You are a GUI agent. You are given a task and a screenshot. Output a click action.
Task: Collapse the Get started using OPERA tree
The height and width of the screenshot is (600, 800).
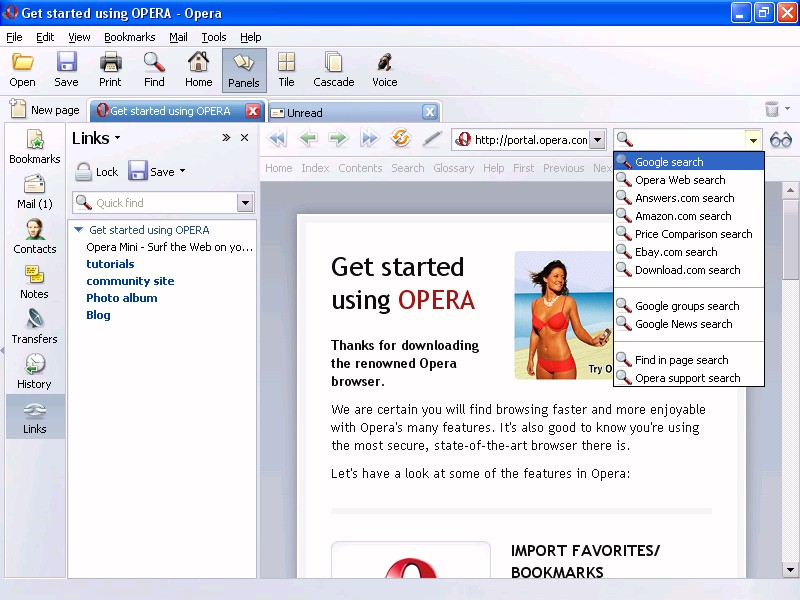79,230
